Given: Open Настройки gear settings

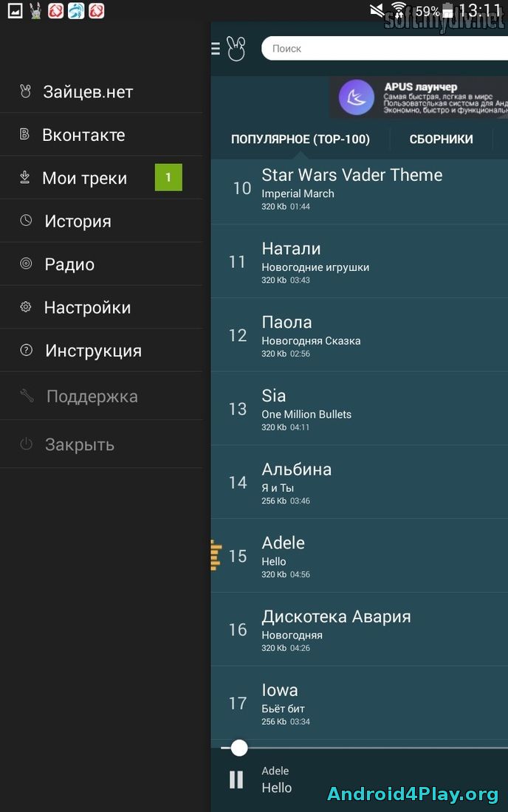Looking at the screenshot, I should click(x=101, y=307).
